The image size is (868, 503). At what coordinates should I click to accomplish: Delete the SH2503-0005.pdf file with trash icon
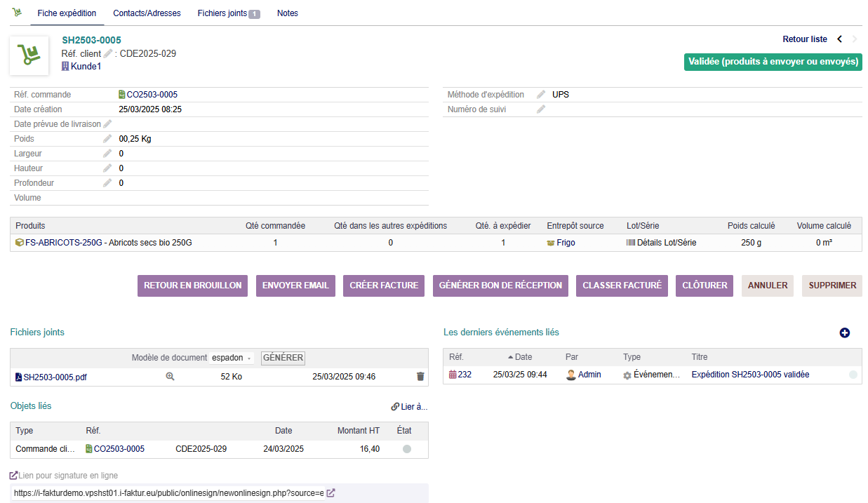420,377
